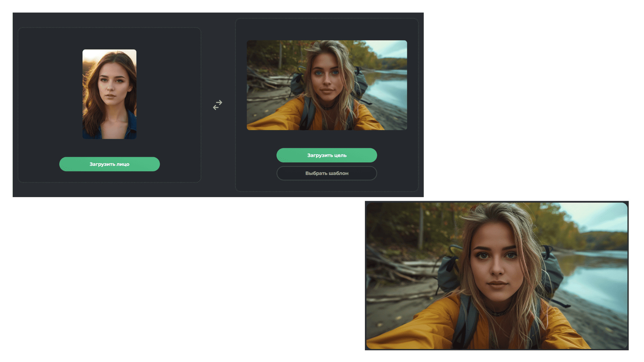Click the driftwood logs in result image

pyautogui.click(x=402, y=268)
